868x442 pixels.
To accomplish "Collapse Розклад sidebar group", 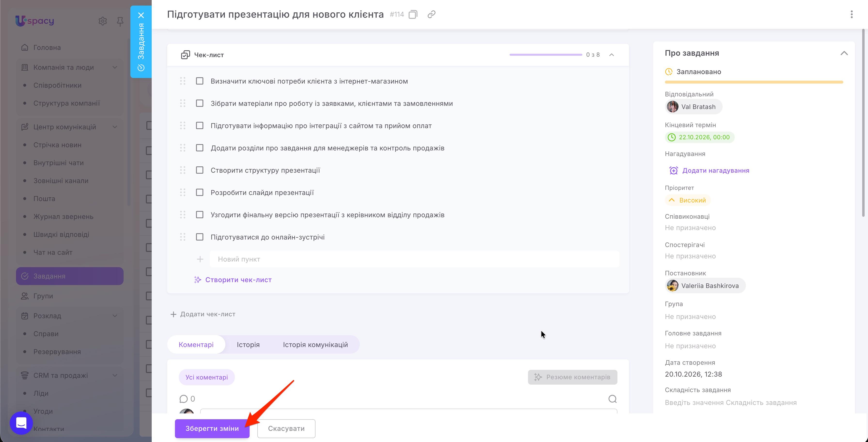I will pos(115,316).
